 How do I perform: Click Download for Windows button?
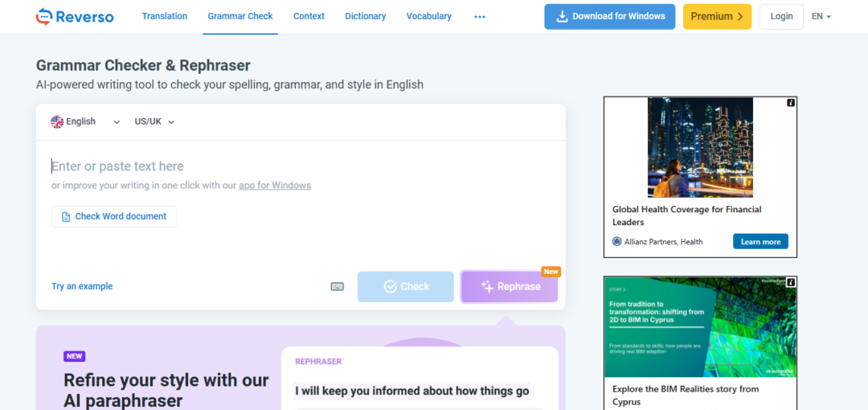610,16
